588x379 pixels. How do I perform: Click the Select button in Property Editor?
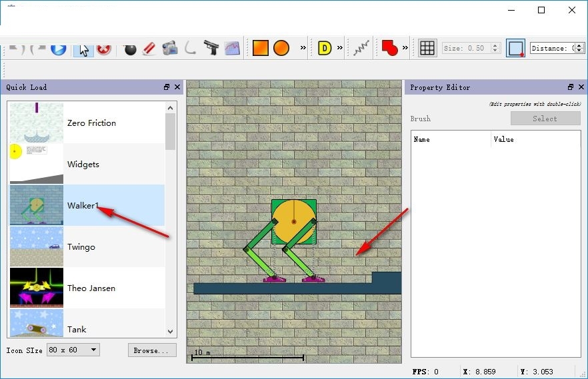click(545, 119)
